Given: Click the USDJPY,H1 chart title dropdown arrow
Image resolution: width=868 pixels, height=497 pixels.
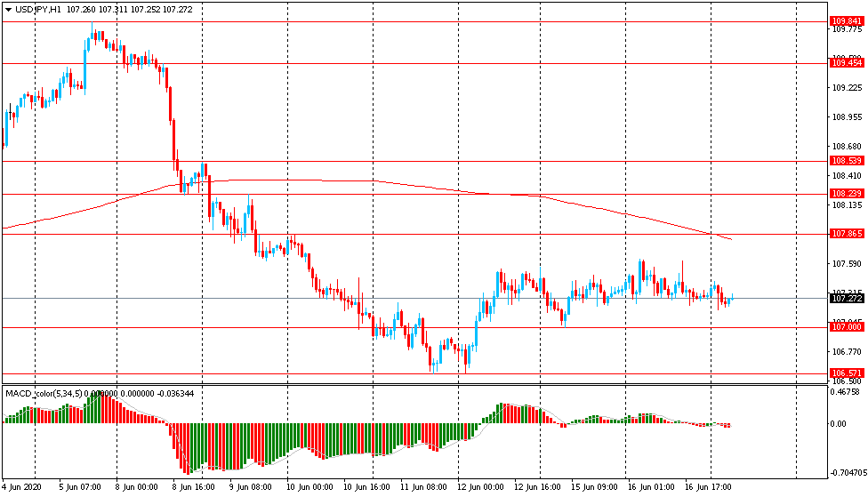Looking at the screenshot, I should 8,10.
